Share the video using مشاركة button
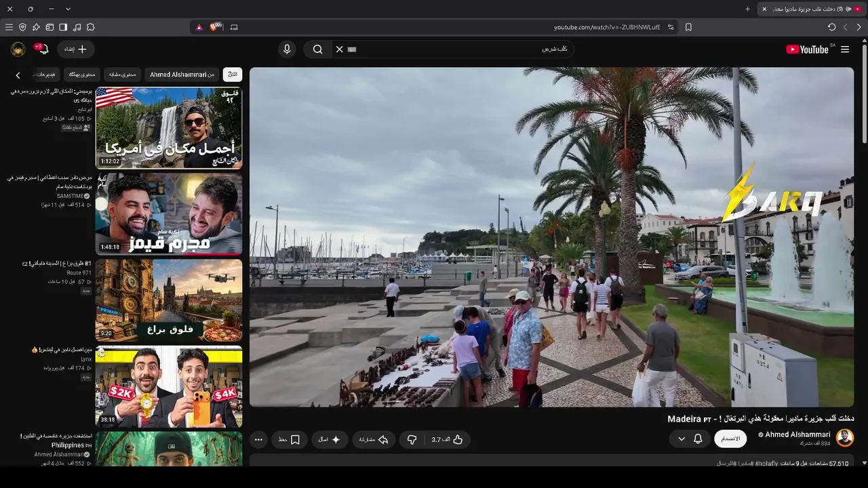Screen dimensions: 868x488 coord(374,440)
